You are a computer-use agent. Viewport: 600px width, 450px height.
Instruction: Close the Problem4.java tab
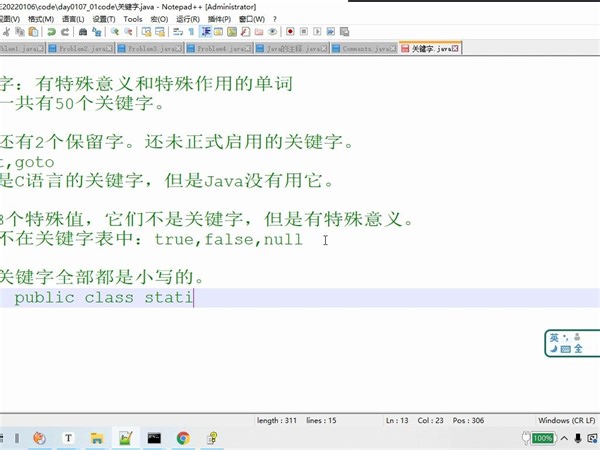248,49
